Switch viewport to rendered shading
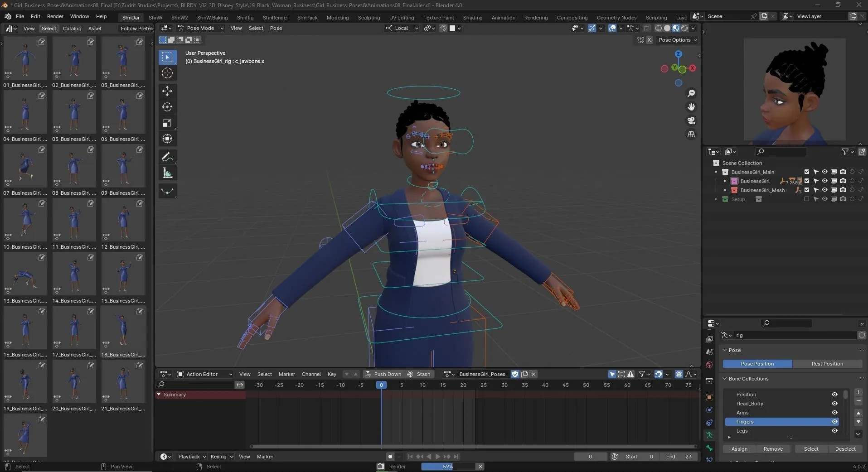This screenshot has height=472, width=868. point(684,28)
